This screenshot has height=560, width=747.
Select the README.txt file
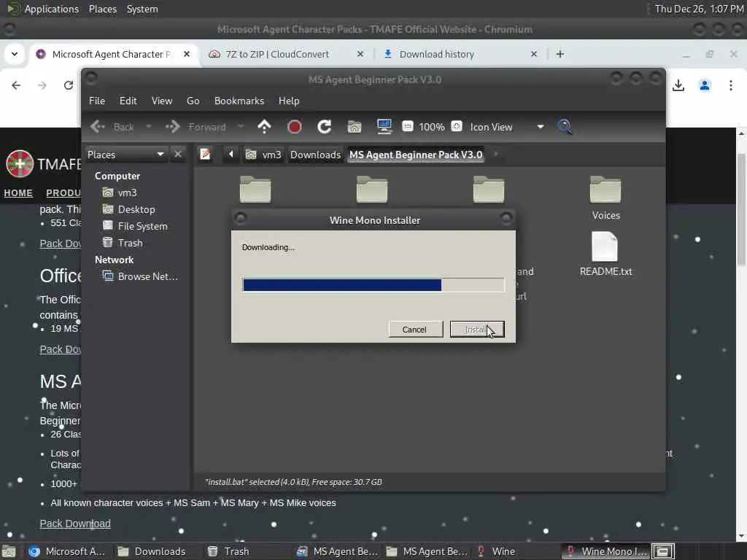click(x=605, y=254)
